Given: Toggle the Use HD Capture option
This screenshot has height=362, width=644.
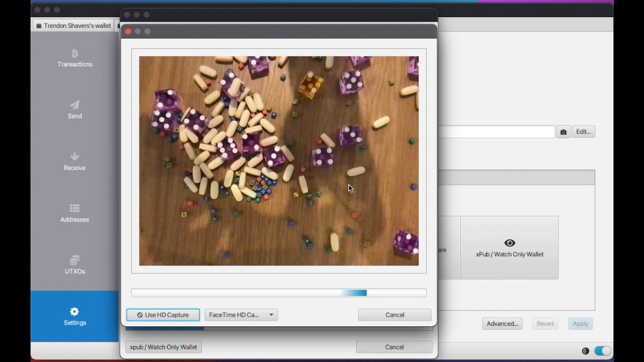Looking at the screenshot, I should (x=163, y=315).
